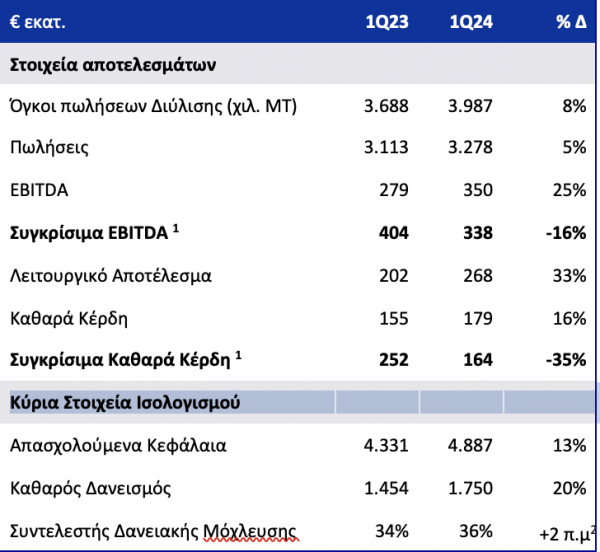Click the 4.331 value cell
The width and height of the screenshot is (600, 552).
click(x=386, y=446)
